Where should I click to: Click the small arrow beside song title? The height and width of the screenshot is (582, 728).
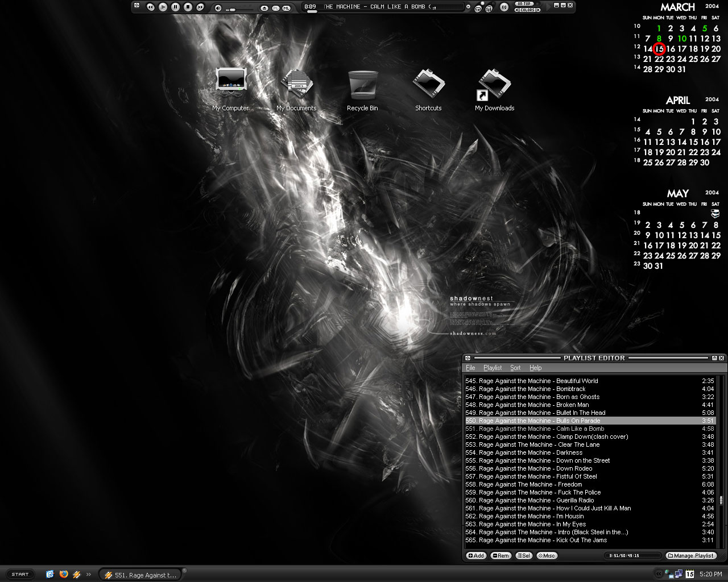(x=468, y=7)
